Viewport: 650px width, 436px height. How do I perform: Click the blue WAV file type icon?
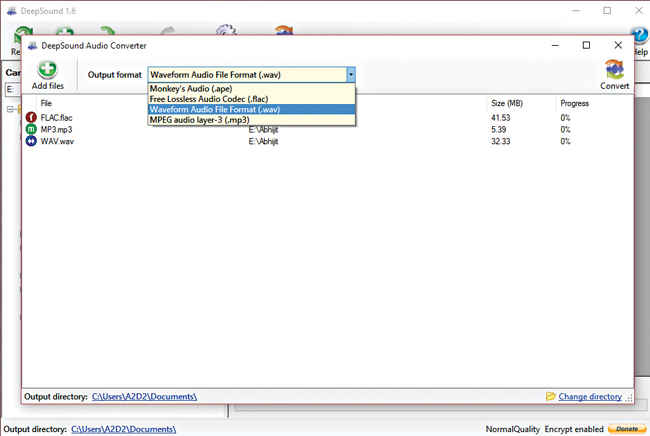tap(31, 141)
